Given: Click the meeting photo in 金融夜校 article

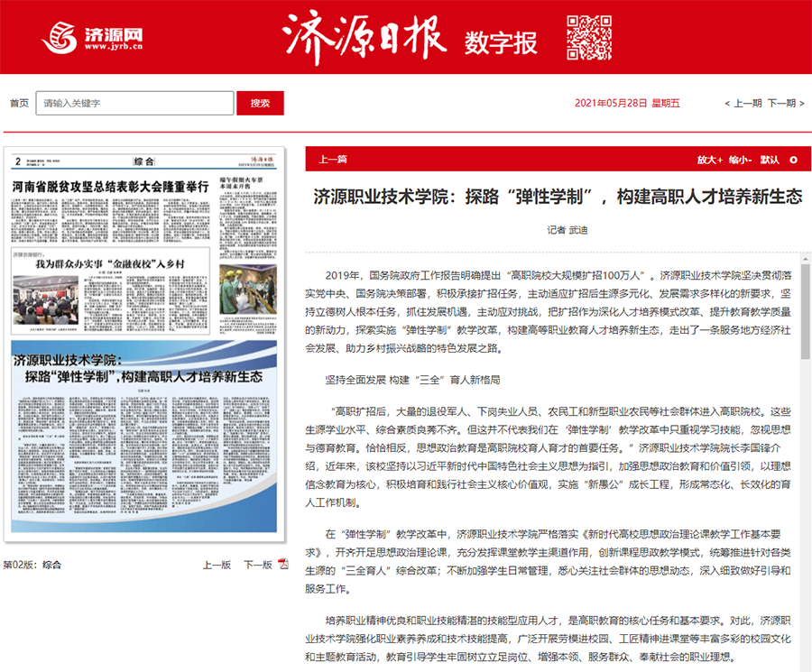Looking at the screenshot, I should (46, 300).
